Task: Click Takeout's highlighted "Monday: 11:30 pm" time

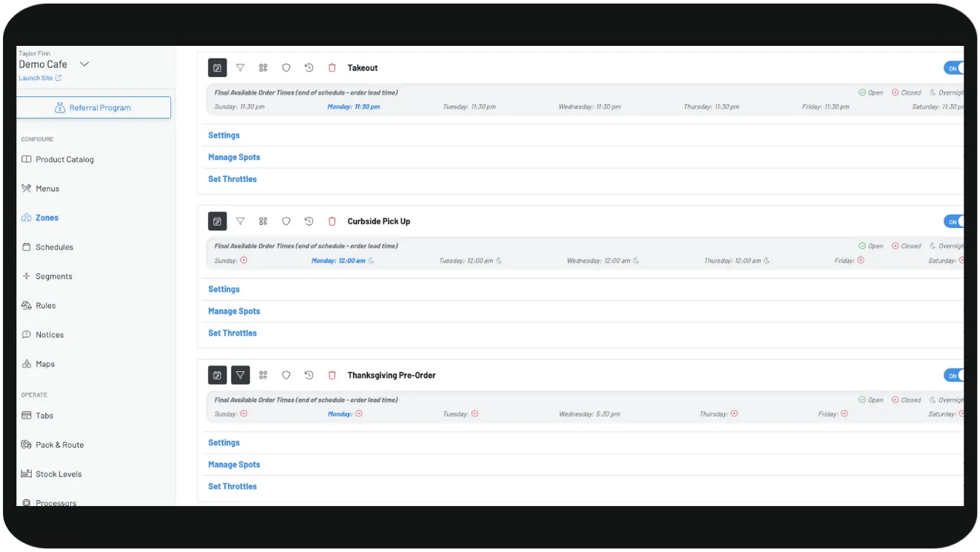Action: point(354,107)
